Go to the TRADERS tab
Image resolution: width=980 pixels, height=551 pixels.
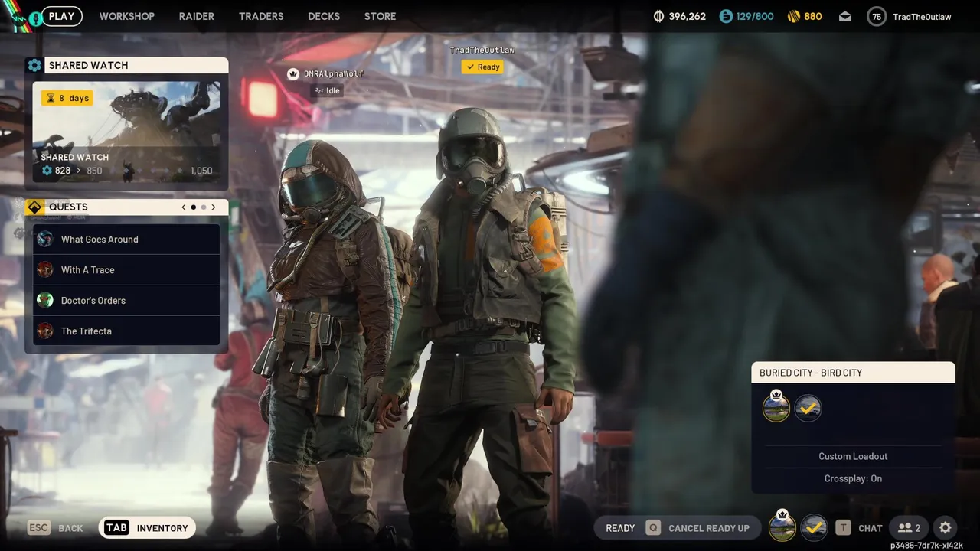[261, 16]
